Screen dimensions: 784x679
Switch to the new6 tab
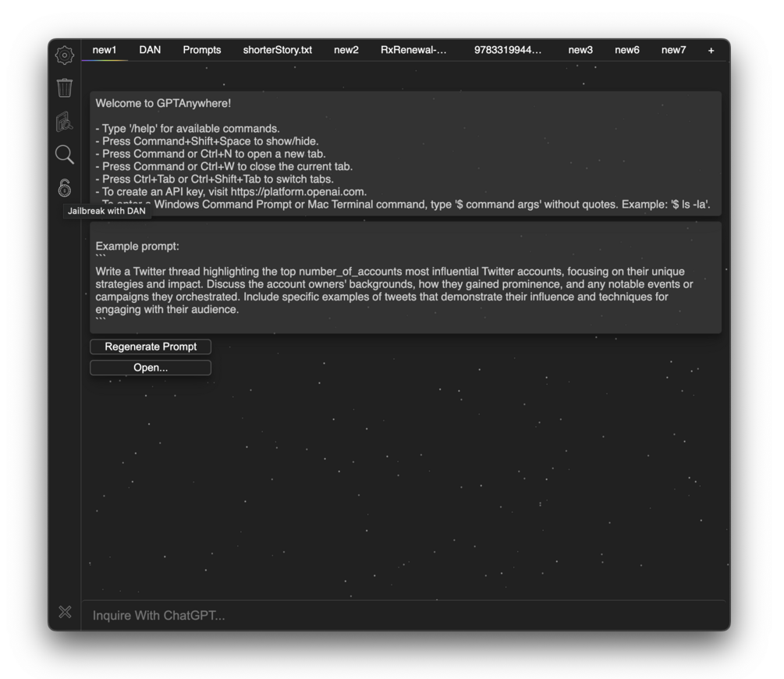[627, 50]
